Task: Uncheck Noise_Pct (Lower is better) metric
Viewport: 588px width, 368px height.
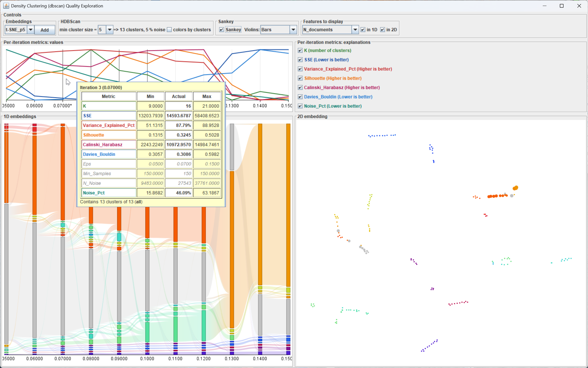Action: click(300, 106)
